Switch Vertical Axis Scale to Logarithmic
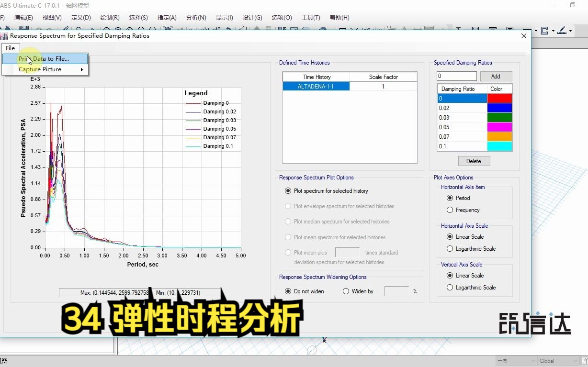Viewport: 588px width, 367px height. click(449, 287)
